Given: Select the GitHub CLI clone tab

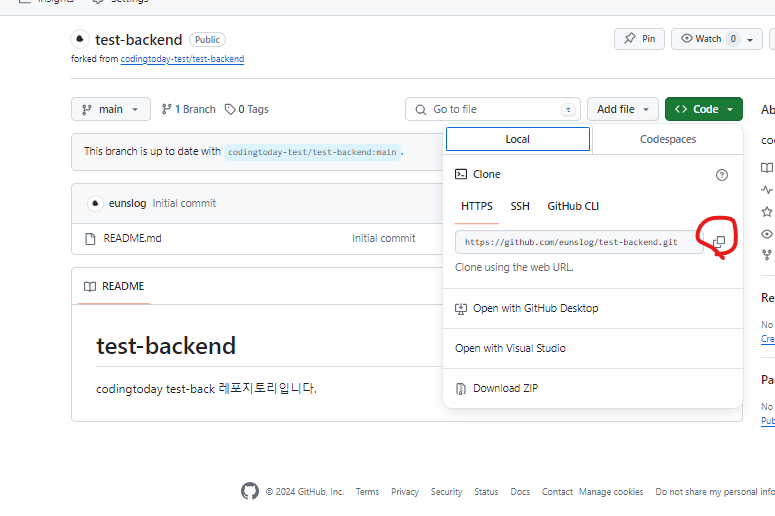Looking at the screenshot, I should 573,206.
